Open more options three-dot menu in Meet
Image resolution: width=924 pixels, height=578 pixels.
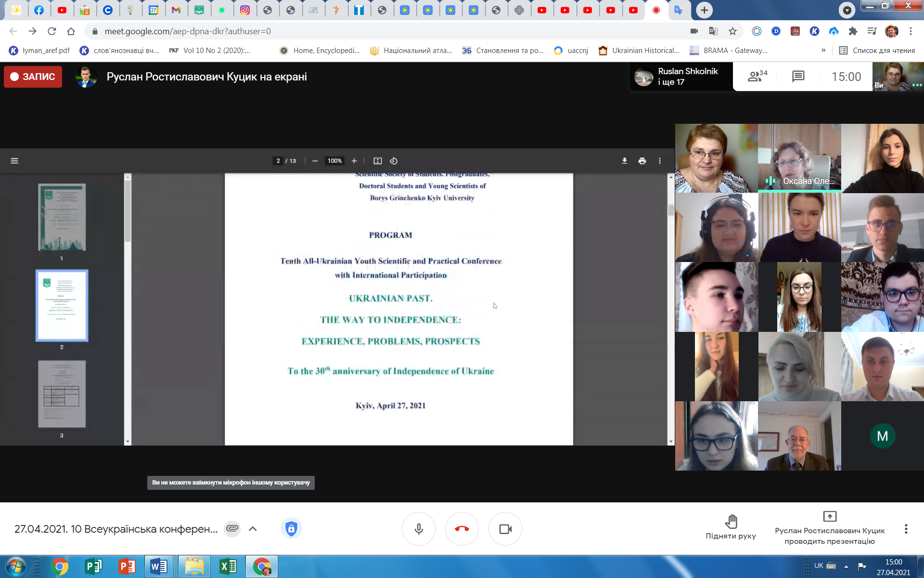coord(906,529)
